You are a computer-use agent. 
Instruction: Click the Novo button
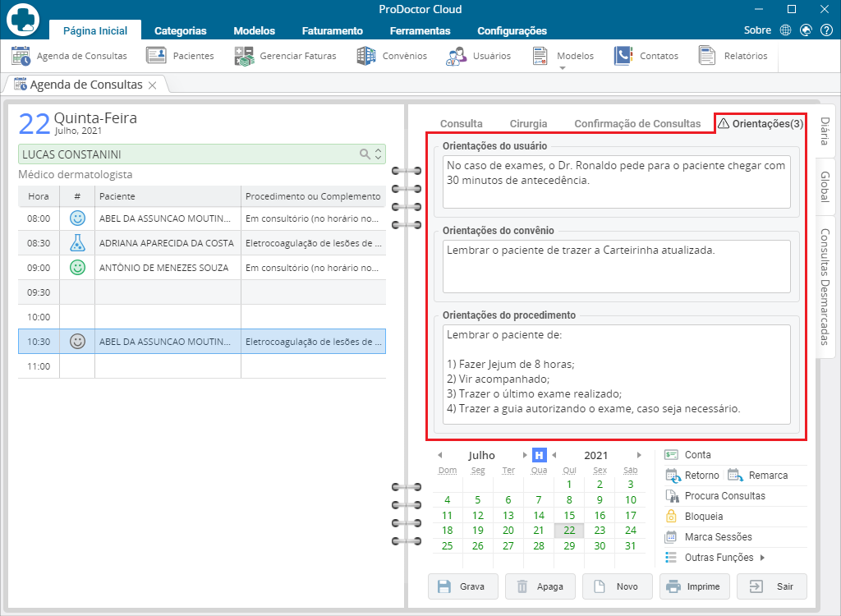point(618,586)
